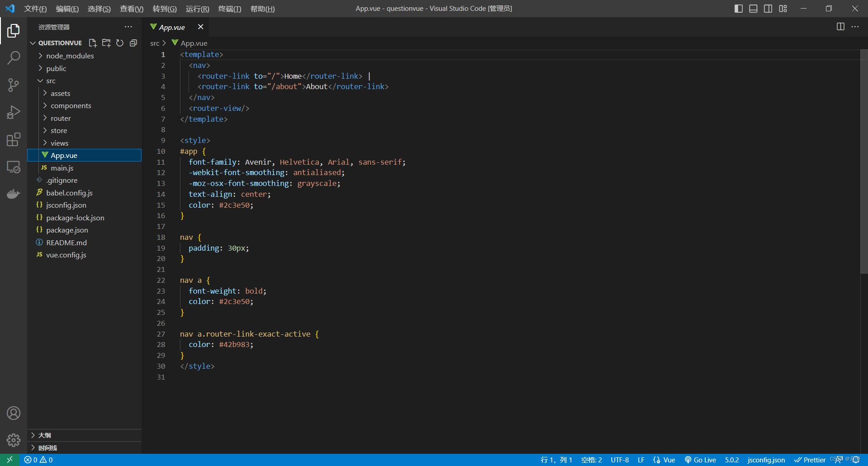Expand the 大纲 outline section
Viewport: 868px width, 466px height.
click(84, 435)
